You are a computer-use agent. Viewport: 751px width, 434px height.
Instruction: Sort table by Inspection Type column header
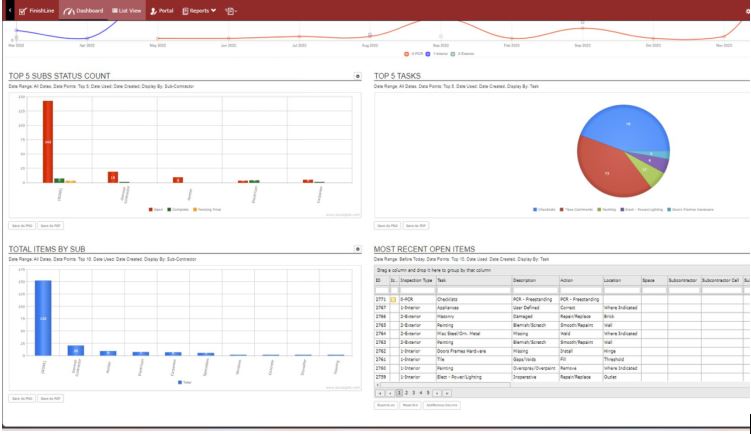412,281
